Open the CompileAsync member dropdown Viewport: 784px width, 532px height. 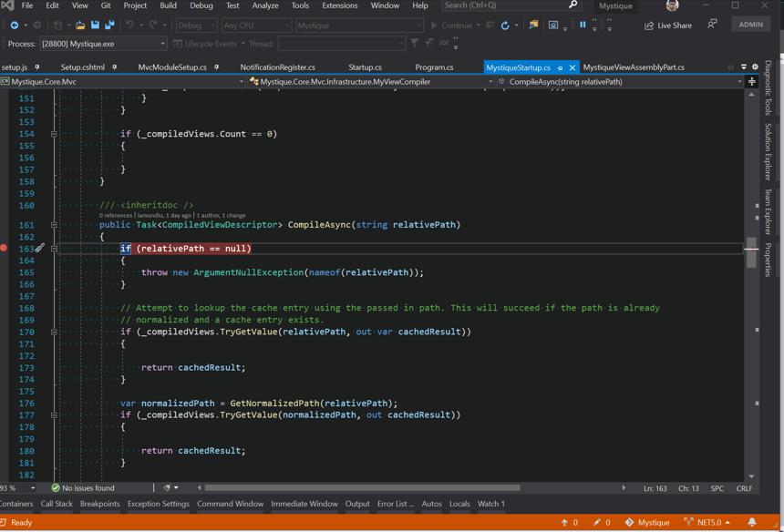pyautogui.click(x=739, y=81)
